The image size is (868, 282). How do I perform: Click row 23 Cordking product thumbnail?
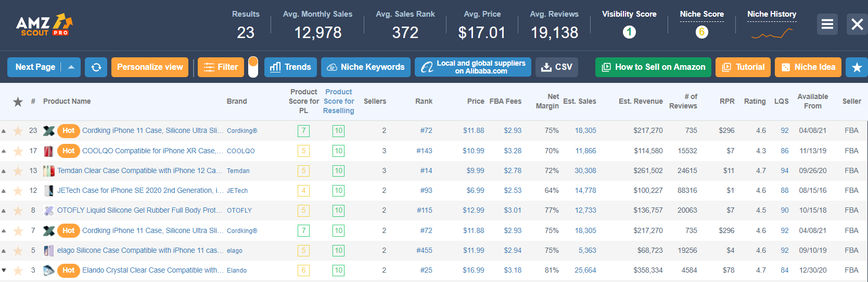[49, 131]
